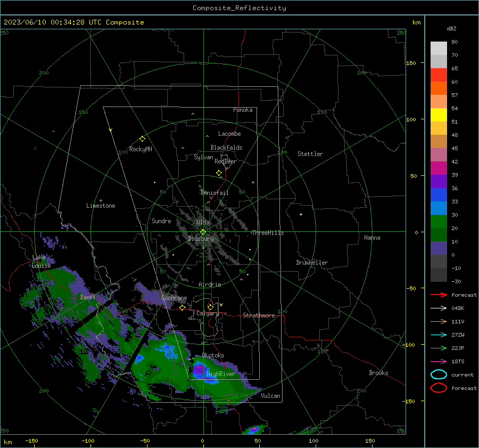Click the cyan current ellipse icon
The width and height of the screenshot is (479, 448).
pos(439,374)
